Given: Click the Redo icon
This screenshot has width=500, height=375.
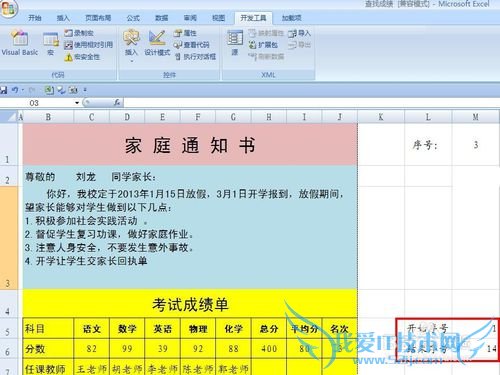Looking at the screenshot, I should [32, 90].
